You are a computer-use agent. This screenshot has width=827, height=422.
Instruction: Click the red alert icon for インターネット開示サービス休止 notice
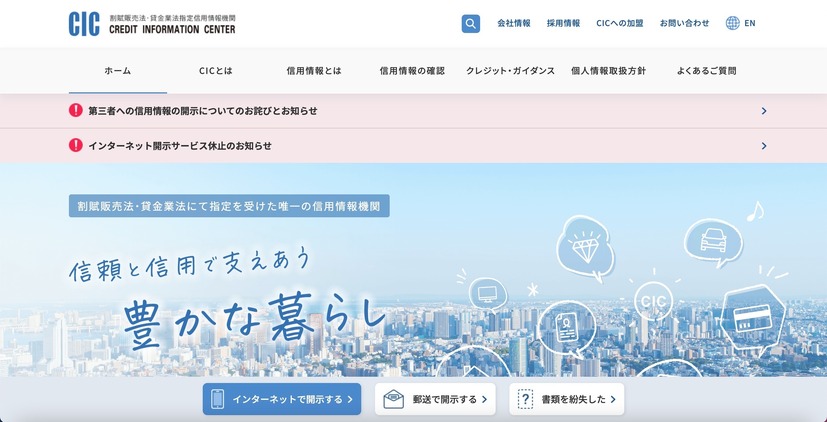pyautogui.click(x=76, y=145)
